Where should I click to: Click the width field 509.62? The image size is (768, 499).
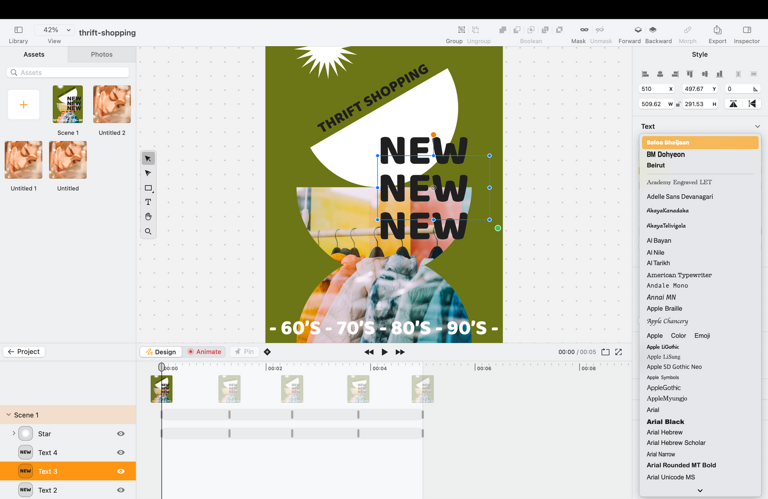tap(656, 104)
